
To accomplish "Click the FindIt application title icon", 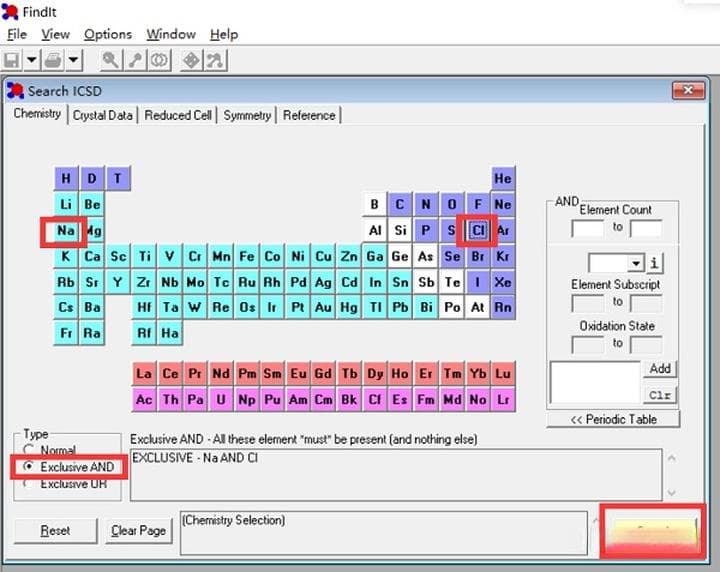I will tap(10, 11).
